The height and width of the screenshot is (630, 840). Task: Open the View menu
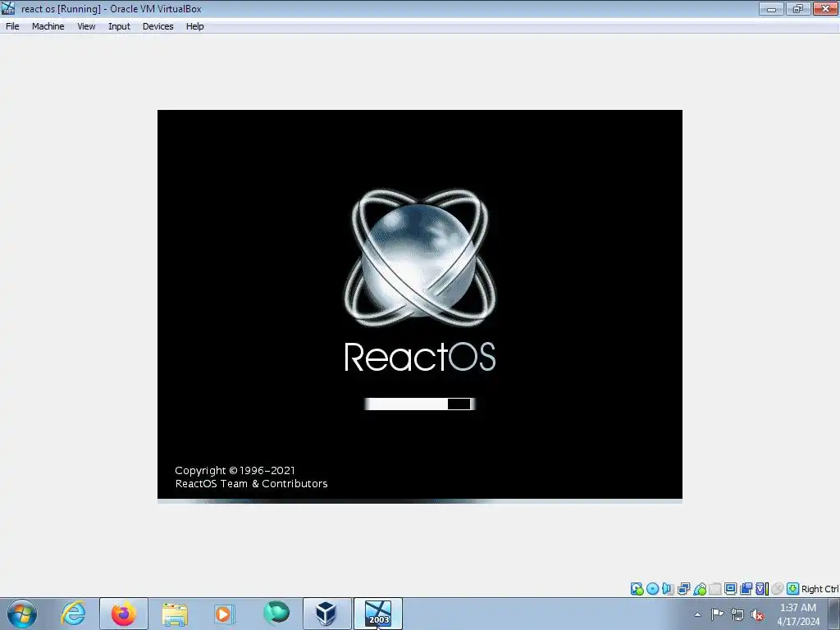click(x=86, y=26)
